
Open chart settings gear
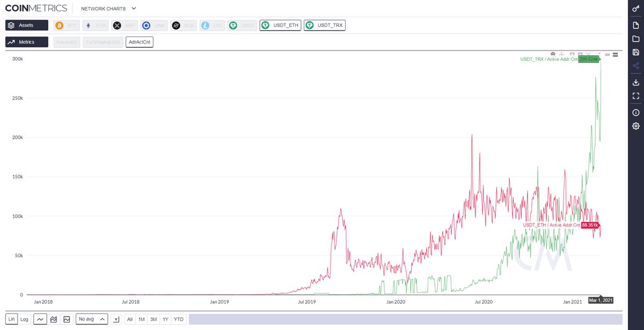tap(636, 126)
